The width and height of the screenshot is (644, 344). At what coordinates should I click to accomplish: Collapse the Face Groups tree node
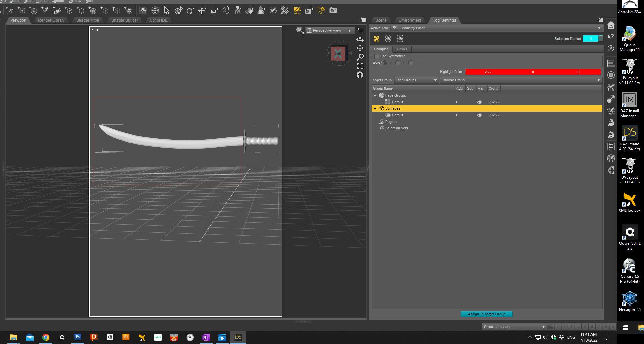(375, 95)
